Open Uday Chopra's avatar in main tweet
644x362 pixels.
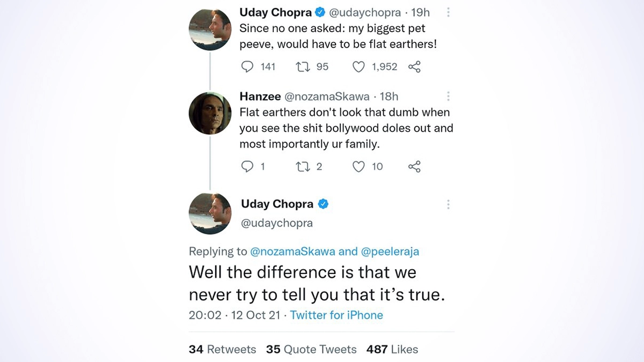coord(210,213)
